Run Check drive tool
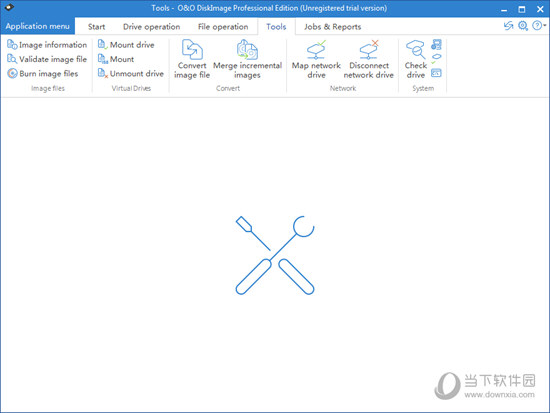The width and height of the screenshot is (550, 413). [x=416, y=59]
